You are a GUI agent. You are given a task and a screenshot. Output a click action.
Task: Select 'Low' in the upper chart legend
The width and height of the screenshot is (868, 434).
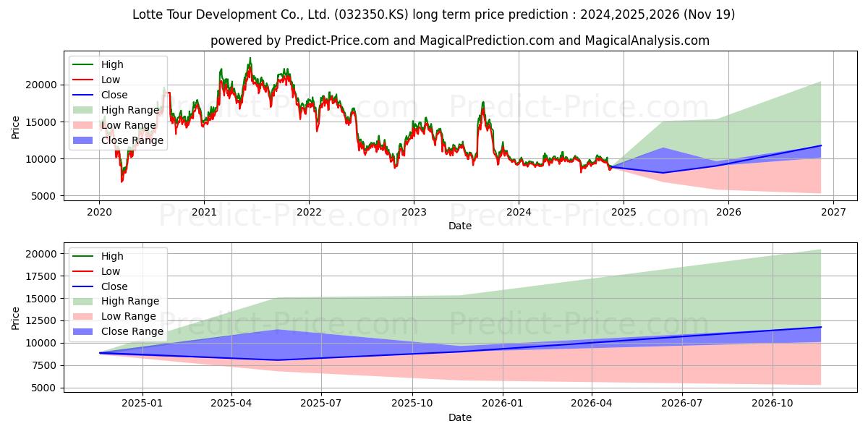(111, 80)
